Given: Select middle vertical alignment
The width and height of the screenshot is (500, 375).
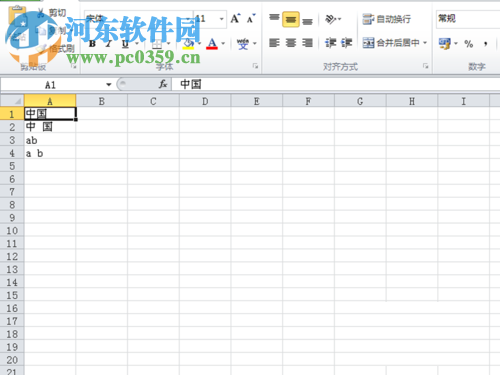Looking at the screenshot, I should click(291, 19).
